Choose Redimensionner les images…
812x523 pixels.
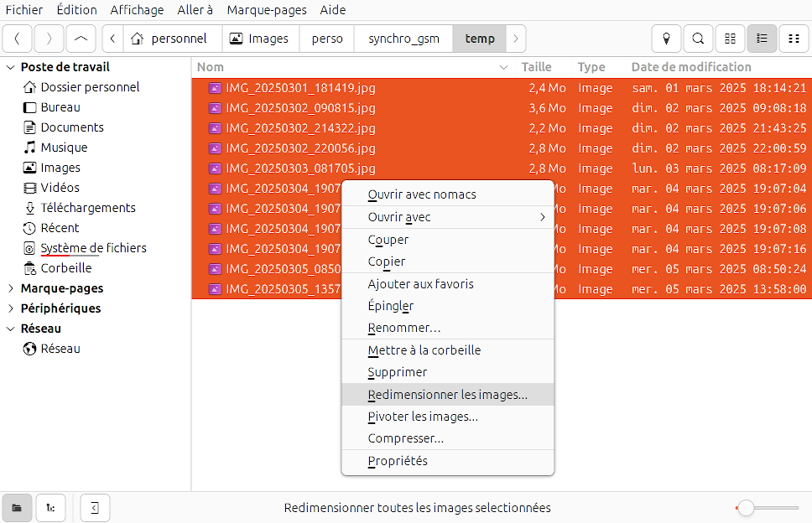pos(448,395)
